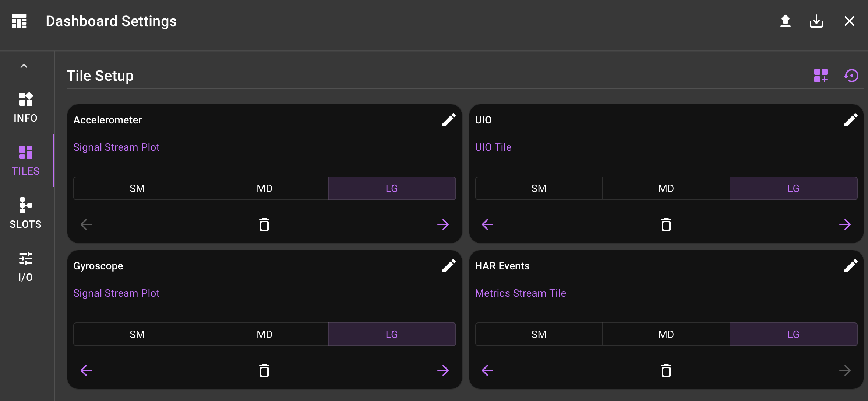Edit the HAR Events tile
The image size is (868, 401).
(851, 266)
